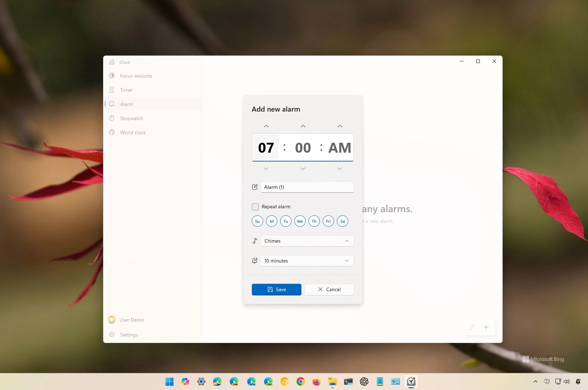Click the pencil icon beside the alarm name
The width and height of the screenshot is (588, 390).
tap(255, 187)
